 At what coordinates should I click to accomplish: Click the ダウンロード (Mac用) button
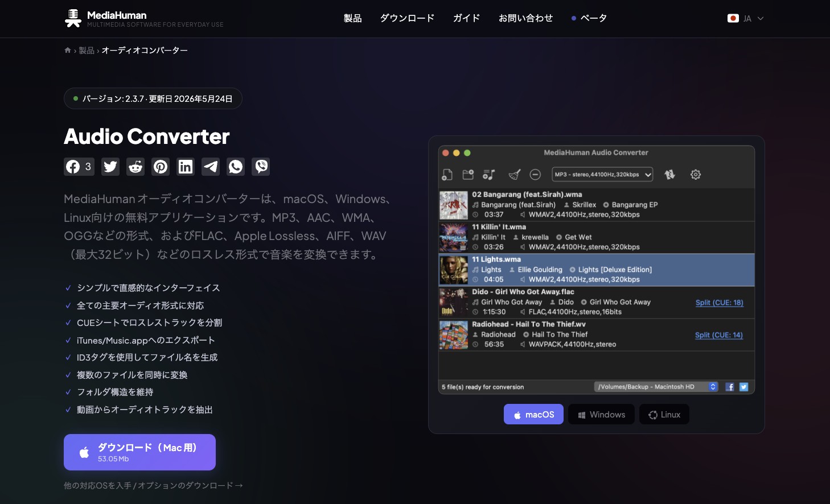coord(139,452)
